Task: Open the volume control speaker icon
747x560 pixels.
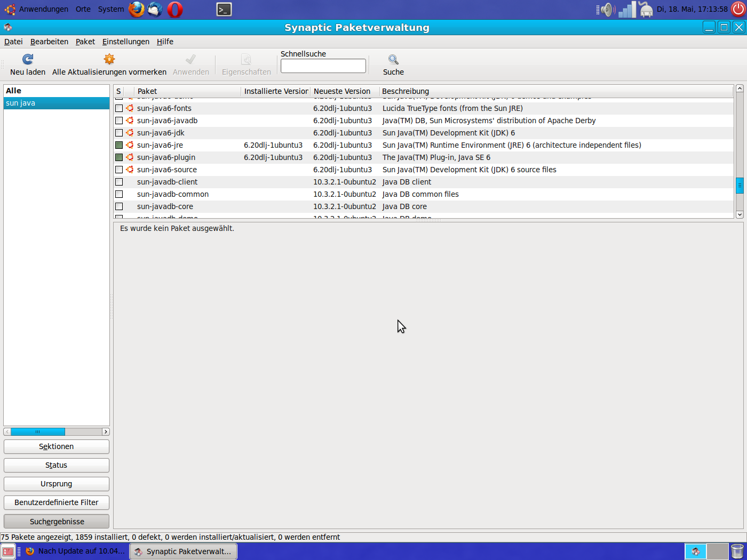Action: (x=608, y=9)
